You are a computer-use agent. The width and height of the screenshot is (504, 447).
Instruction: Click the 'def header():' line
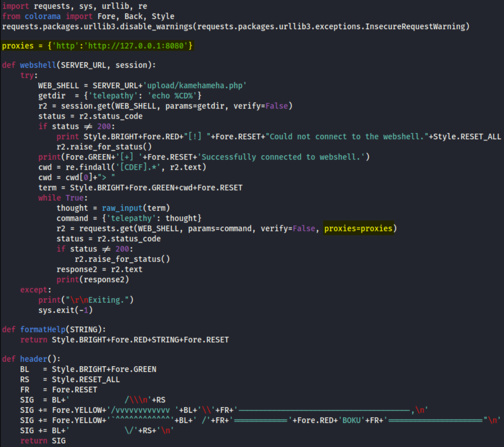[31, 359]
